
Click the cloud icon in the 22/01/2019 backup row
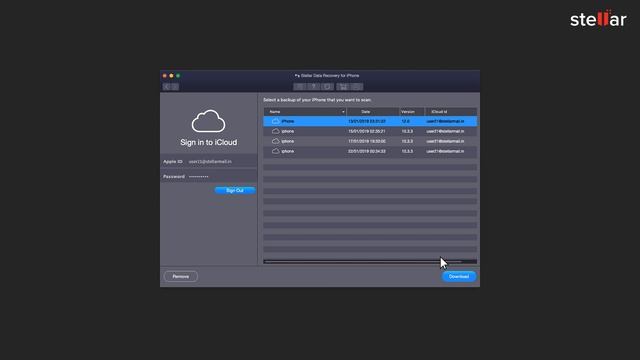tap(276, 151)
